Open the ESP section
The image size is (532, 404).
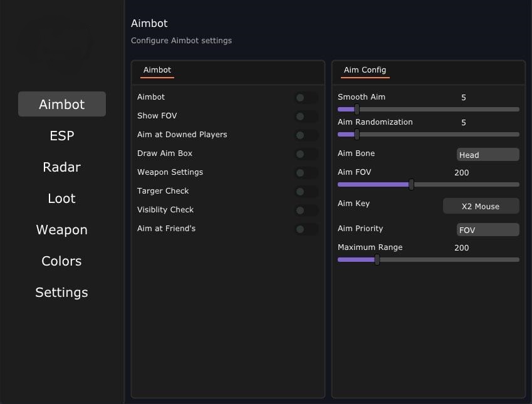coord(61,135)
